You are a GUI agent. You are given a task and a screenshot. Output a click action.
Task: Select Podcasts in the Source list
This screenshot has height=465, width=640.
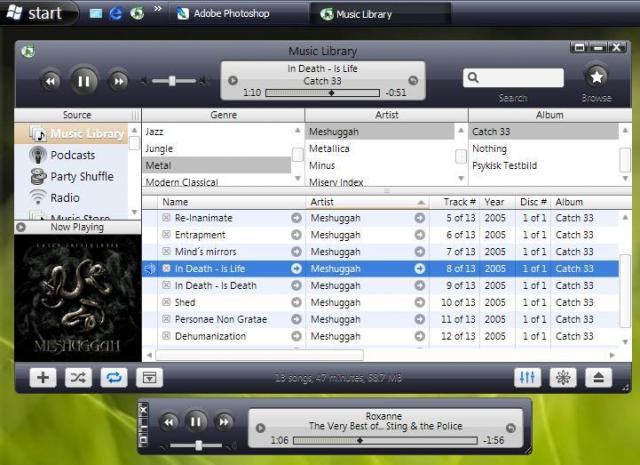(73, 155)
